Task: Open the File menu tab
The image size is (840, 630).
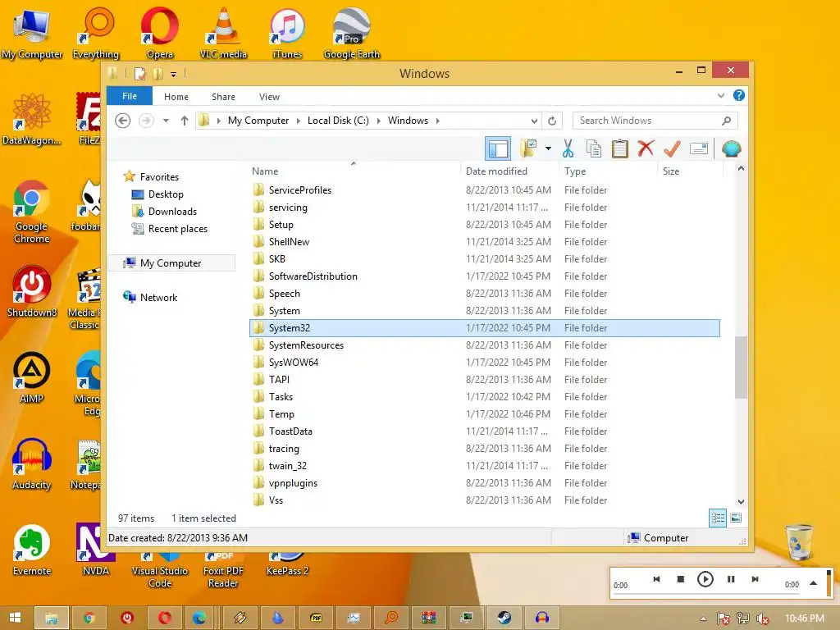Action: tap(130, 96)
